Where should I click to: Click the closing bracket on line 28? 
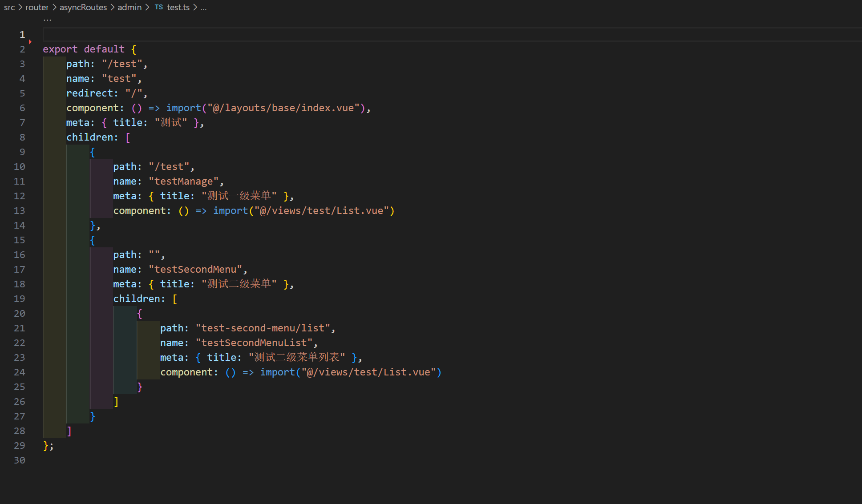69,431
